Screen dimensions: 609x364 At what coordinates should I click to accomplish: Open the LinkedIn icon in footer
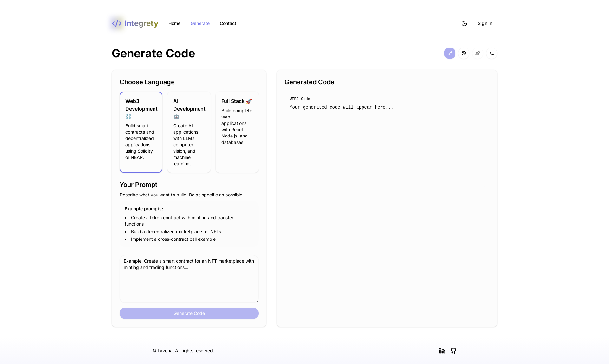coord(442,350)
